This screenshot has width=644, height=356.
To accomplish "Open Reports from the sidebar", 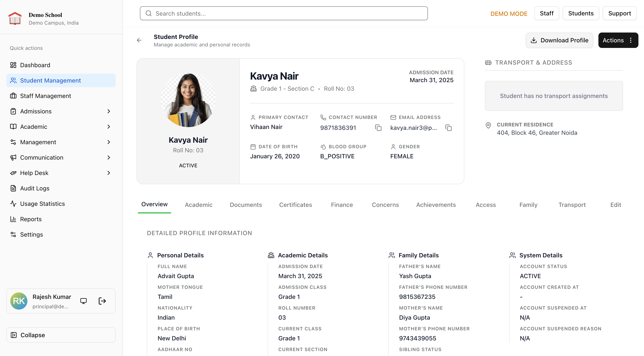I will click(31, 219).
